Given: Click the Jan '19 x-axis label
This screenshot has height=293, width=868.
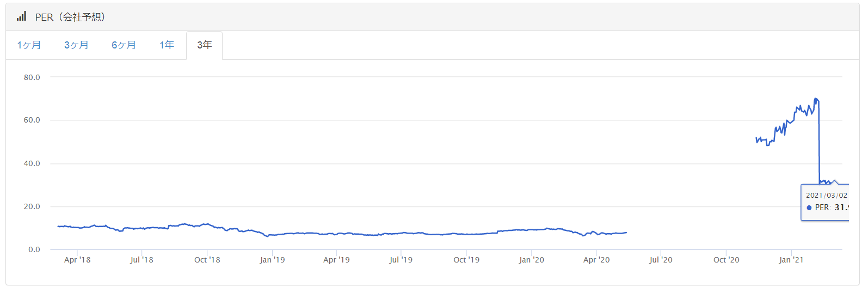Looking at the screenshot, I should (272, 260).
